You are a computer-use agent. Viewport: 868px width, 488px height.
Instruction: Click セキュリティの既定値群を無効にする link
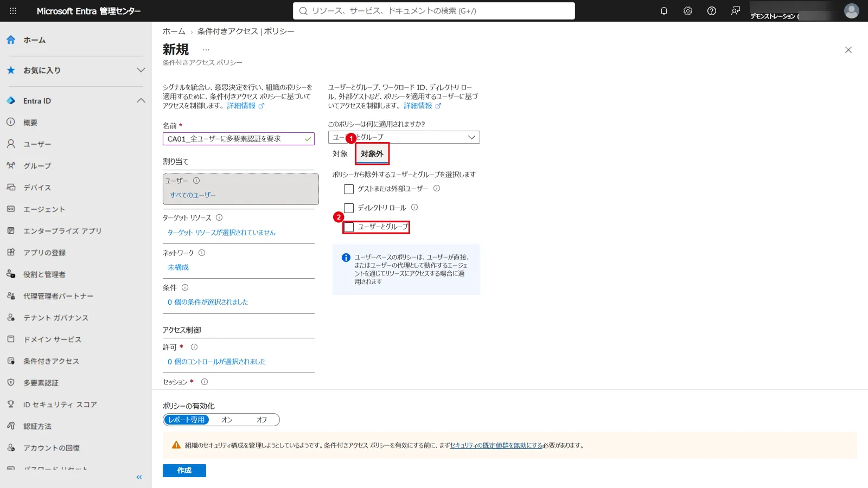[496, 445]
